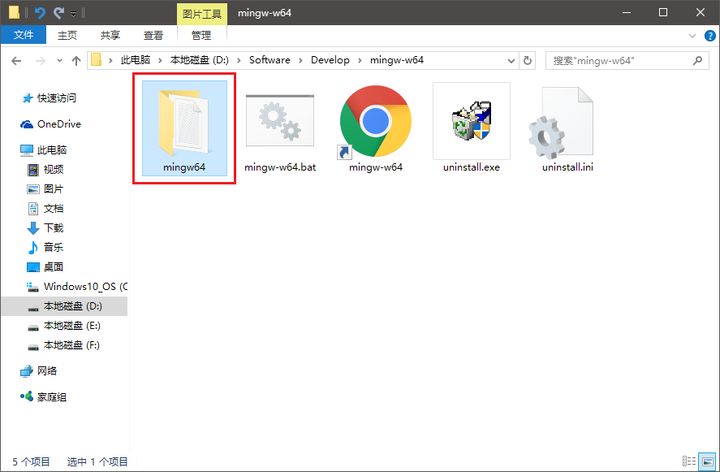
Task: Click the Up directory arrow
Action: pyautogui.click(x=76, y=60)
